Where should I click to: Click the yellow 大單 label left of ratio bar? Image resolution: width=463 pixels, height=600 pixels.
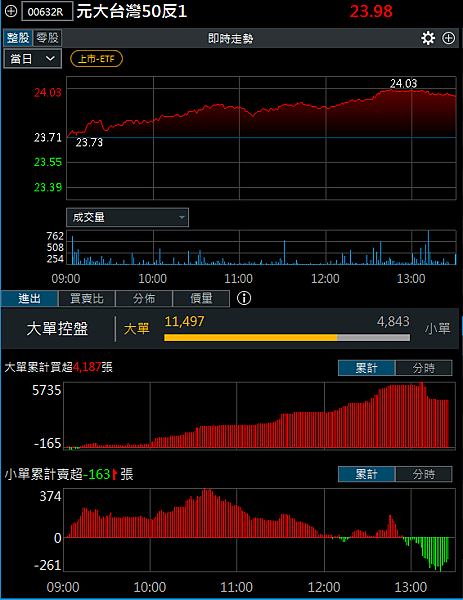pos(137,329)
